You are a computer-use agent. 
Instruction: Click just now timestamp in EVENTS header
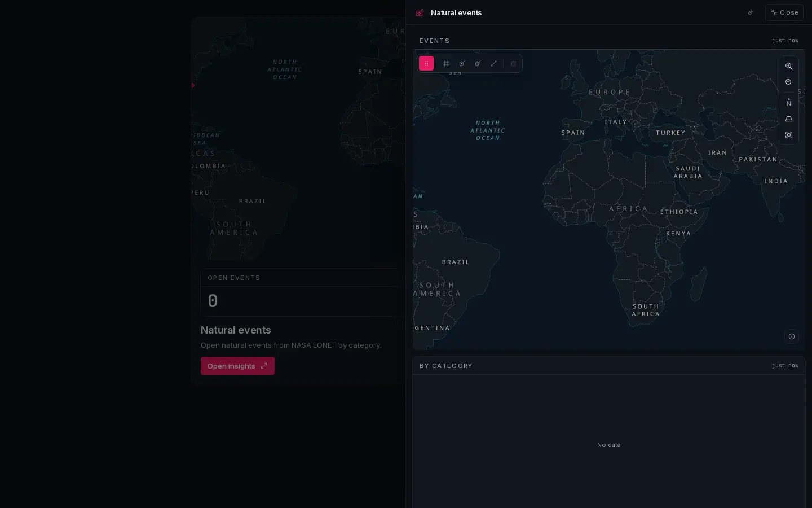785,41
